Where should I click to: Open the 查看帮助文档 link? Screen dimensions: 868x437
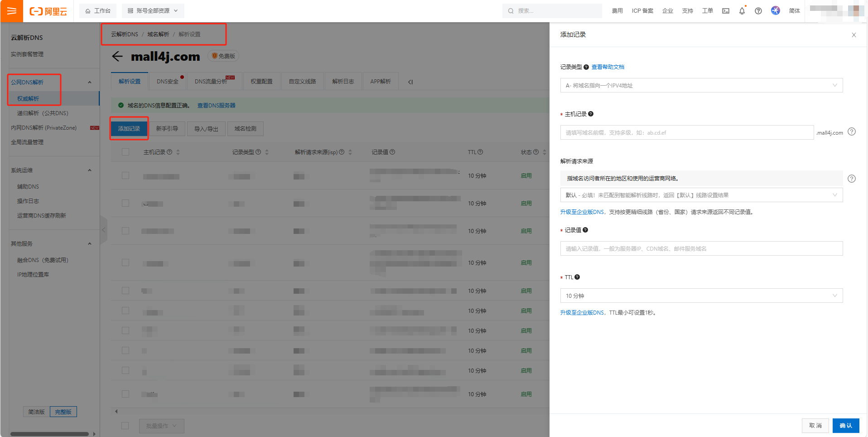click(608, 67)
